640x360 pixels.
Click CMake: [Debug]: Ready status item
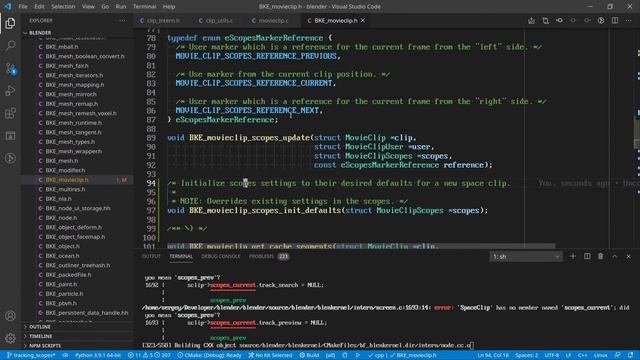click(209, 355)
